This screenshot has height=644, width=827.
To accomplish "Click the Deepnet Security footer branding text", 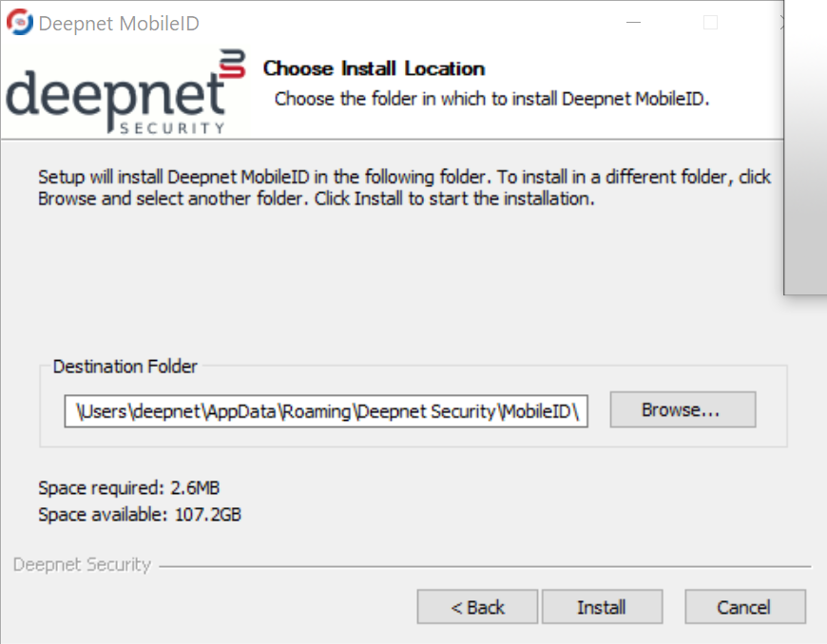I will (82, 564).
